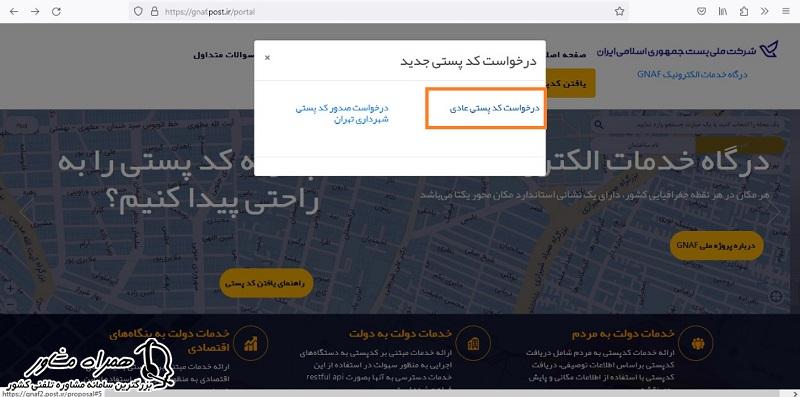
Task: Choose درخواست کد پستی عادی option
Action: pos(494,109)
